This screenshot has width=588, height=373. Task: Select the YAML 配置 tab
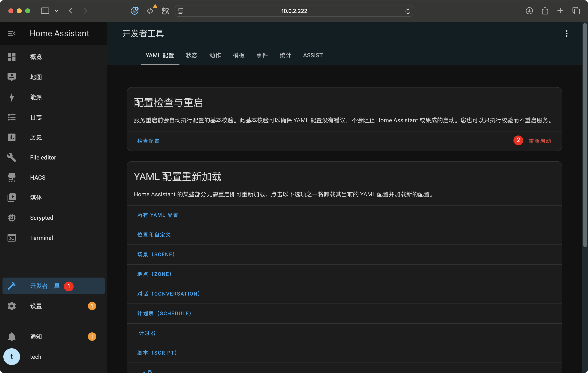click(160, 55)
